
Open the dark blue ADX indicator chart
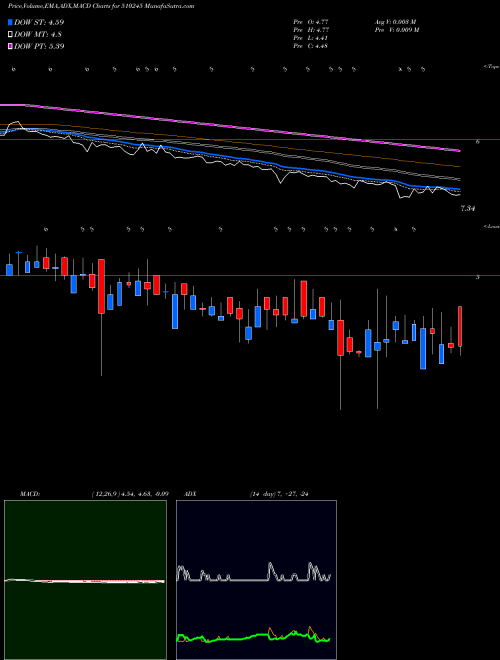point(256,580)
